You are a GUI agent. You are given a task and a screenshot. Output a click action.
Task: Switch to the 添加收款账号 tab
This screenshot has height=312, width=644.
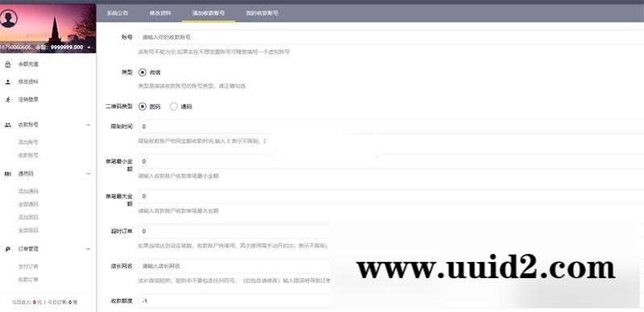coord(208,13)
